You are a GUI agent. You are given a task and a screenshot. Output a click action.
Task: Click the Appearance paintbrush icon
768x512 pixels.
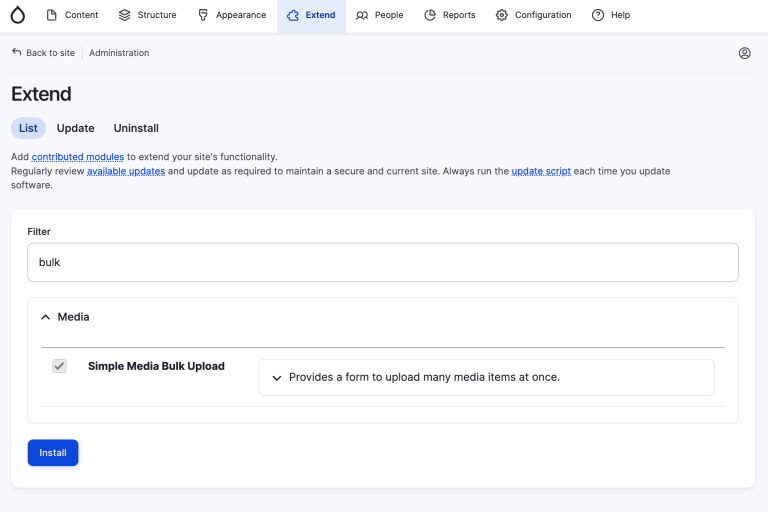203,15
